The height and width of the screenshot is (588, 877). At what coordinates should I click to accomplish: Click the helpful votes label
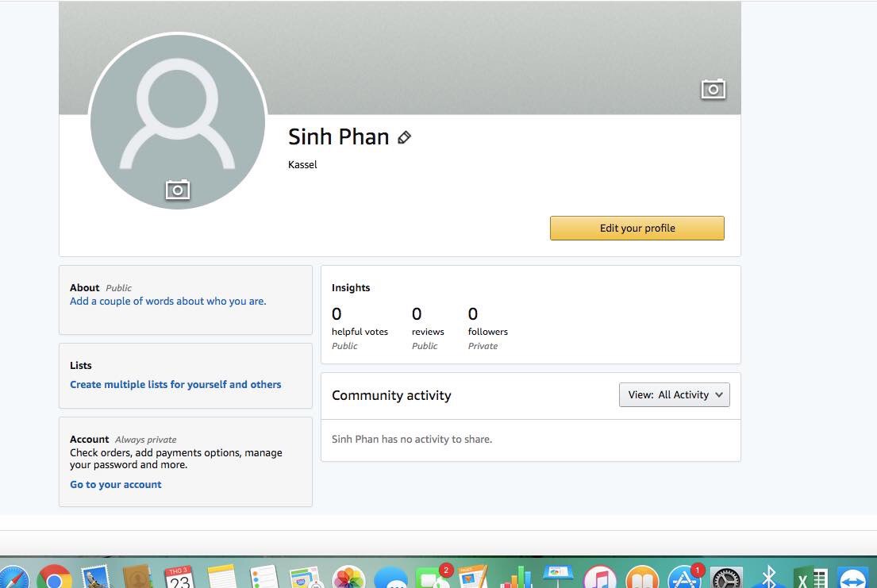coord(360,332)
